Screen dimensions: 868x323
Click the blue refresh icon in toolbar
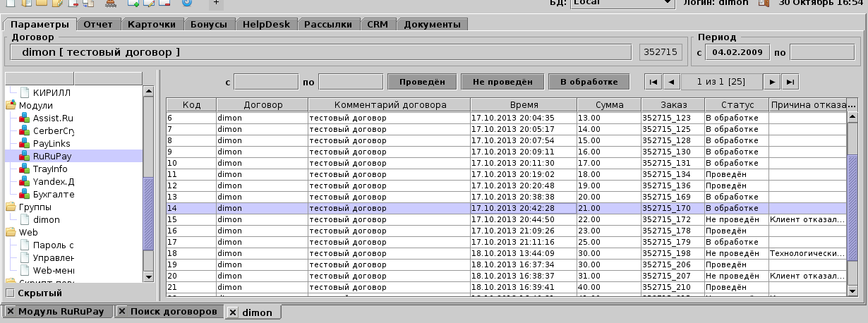(187, 4)
